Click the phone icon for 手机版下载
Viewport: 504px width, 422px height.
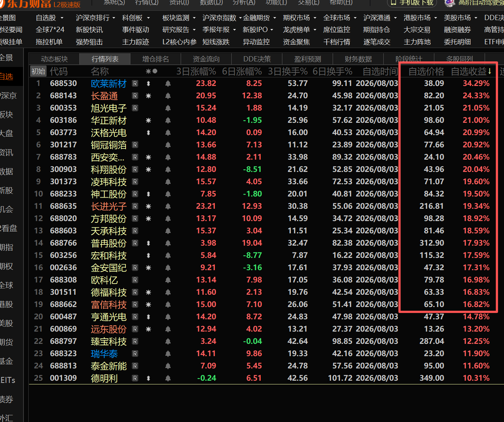394,2
